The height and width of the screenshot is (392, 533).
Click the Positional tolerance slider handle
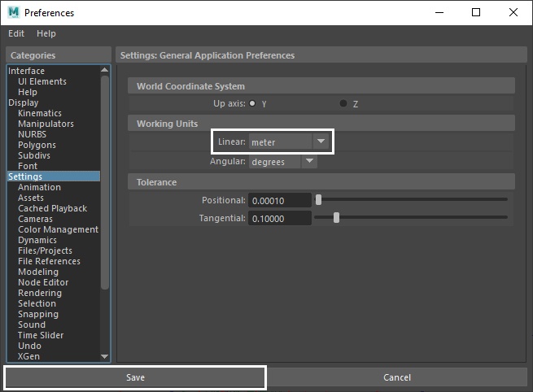pos(318,200)
